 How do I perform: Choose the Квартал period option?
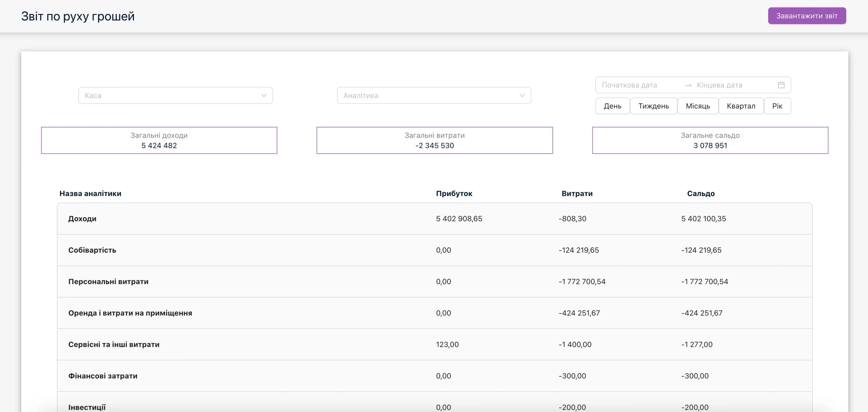click(741, 106)
